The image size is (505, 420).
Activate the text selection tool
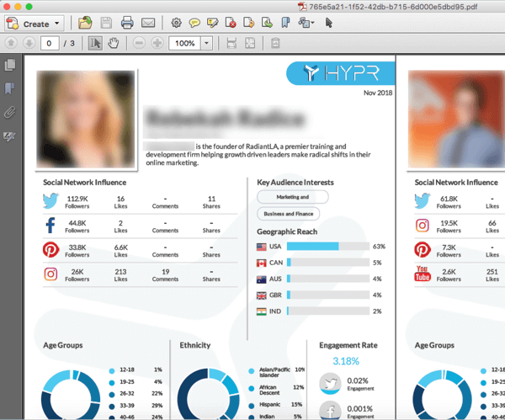[95, 43]
